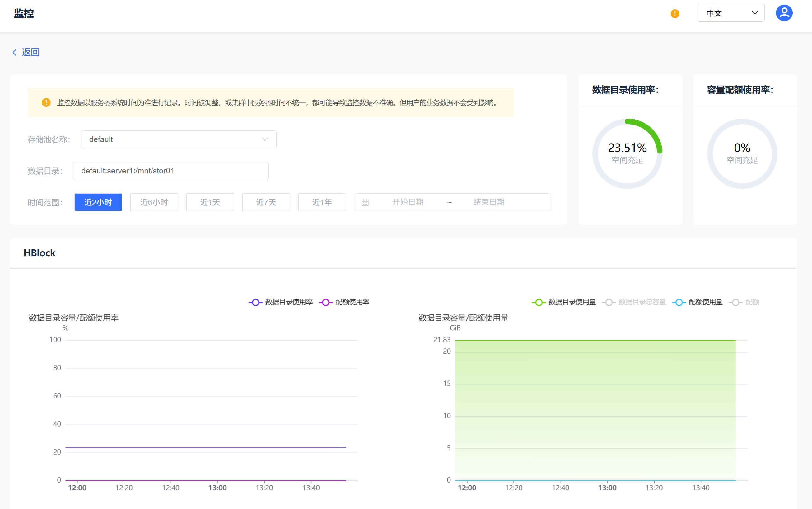This screenshot has height=509, width=812.
Task: Click the 结束日期 end date field
Action: [x=488, y=202]
